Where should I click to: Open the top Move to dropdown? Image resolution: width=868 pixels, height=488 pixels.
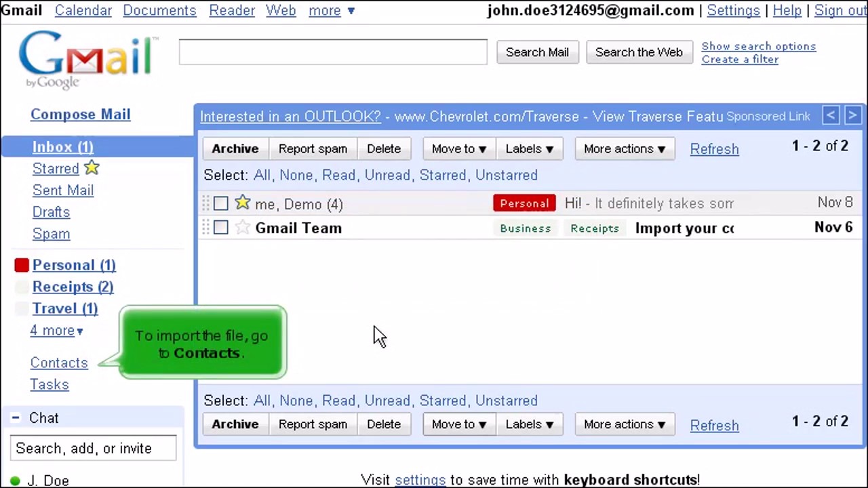459,148
